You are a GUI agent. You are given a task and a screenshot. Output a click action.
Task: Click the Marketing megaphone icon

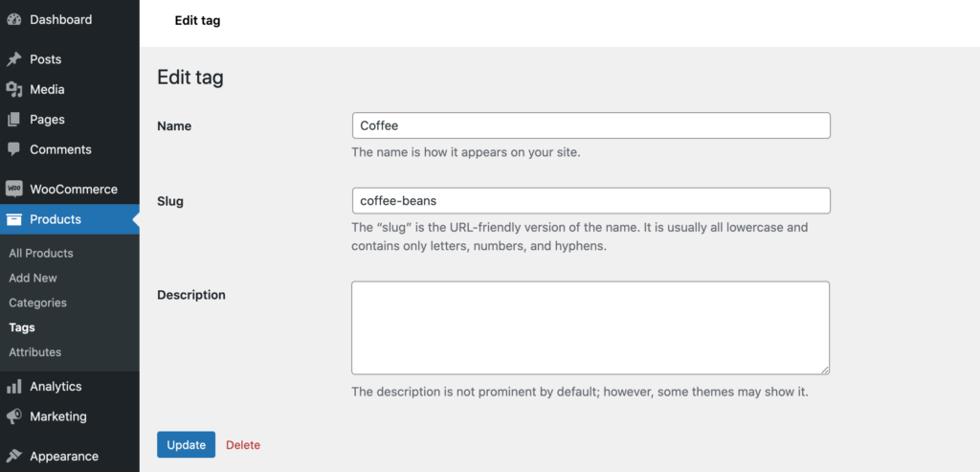(x=13, y=416)
